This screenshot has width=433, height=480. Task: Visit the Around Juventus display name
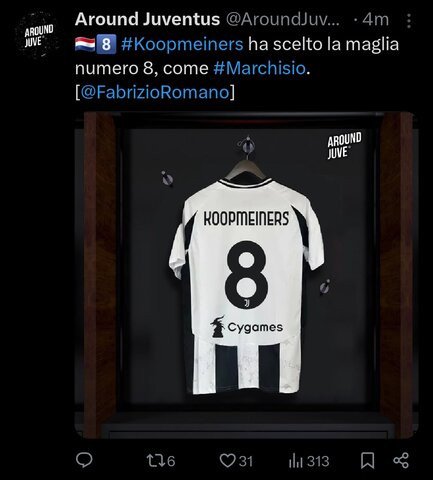(x=147, y=19)
